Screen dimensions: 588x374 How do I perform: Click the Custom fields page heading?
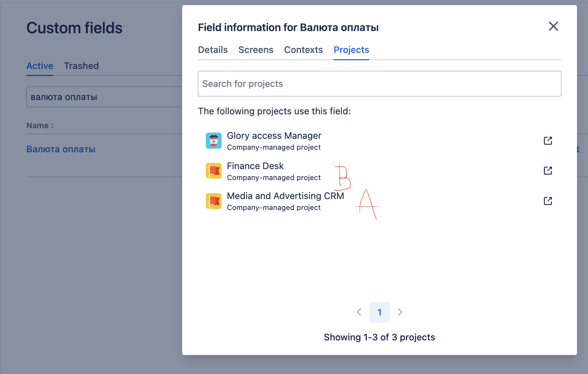point(75,28)
